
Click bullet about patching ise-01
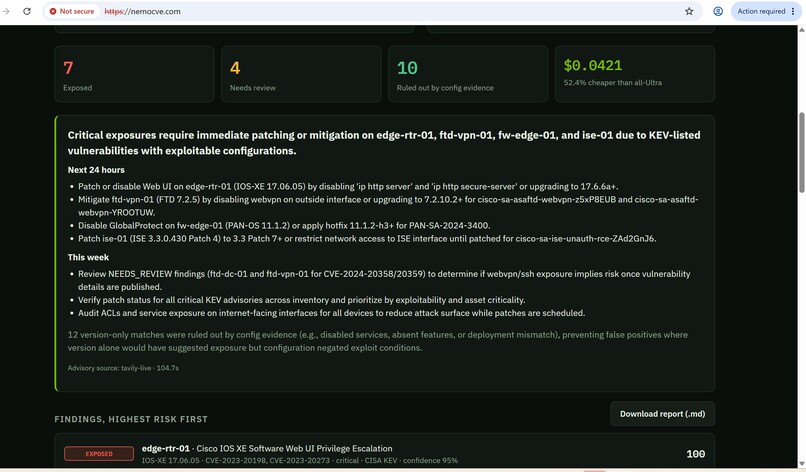click(367, 239)
